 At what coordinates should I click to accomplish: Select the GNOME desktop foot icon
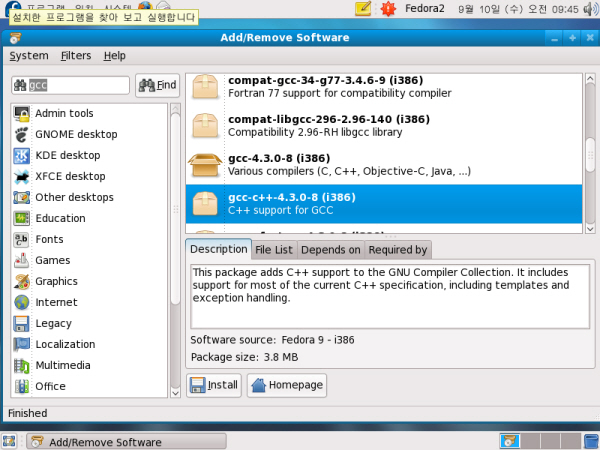(x=21, y=135)
